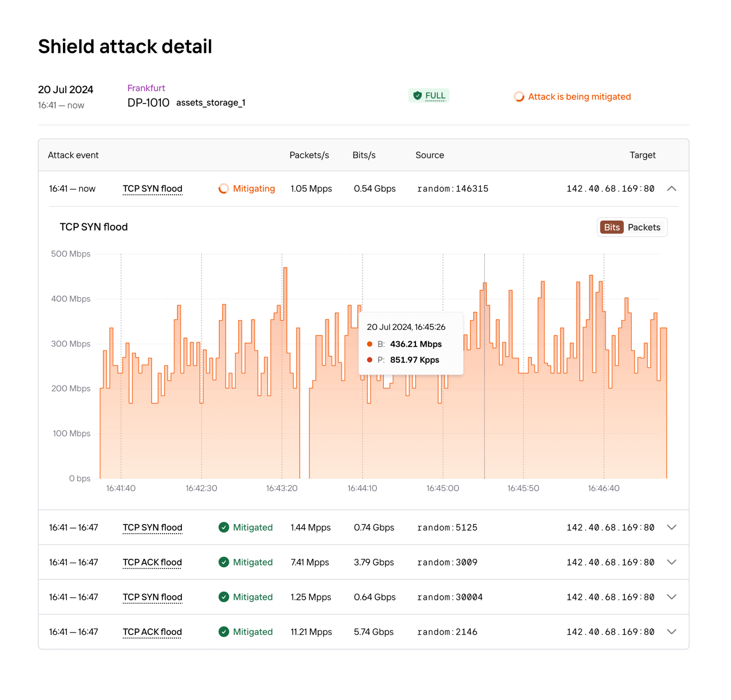Viewport: 731px width, 700px height.
Task: Click the Attack event column header
Action: tap(73, 155)
